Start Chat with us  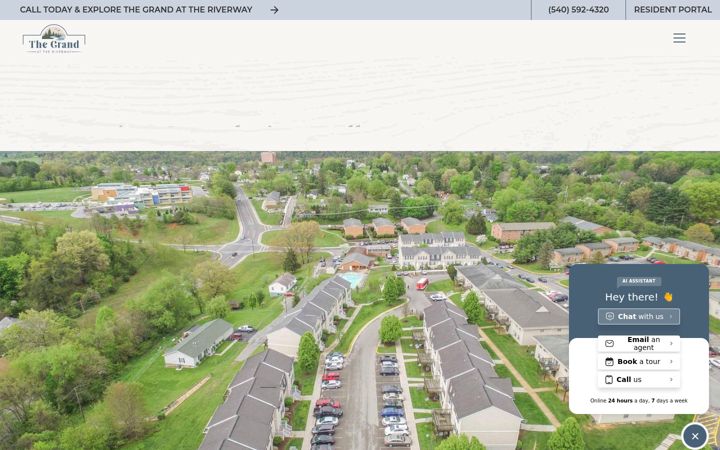[x=638, y=316]
